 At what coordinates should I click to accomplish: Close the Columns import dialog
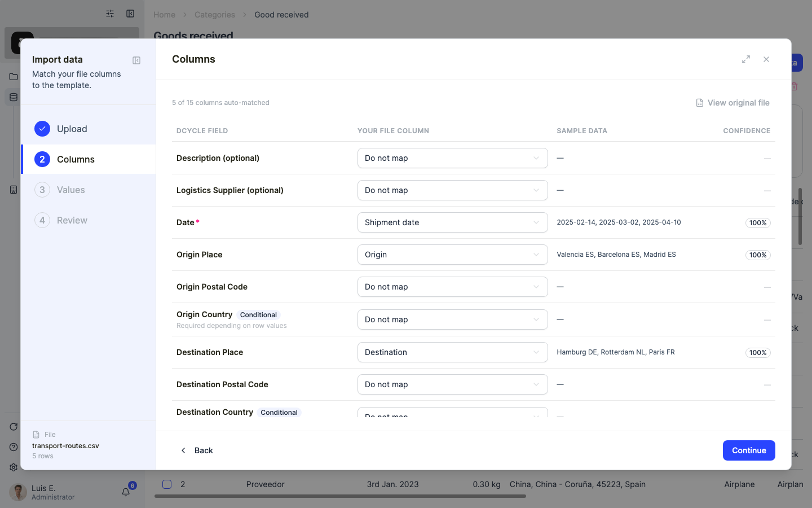click(x=766, y=59)
